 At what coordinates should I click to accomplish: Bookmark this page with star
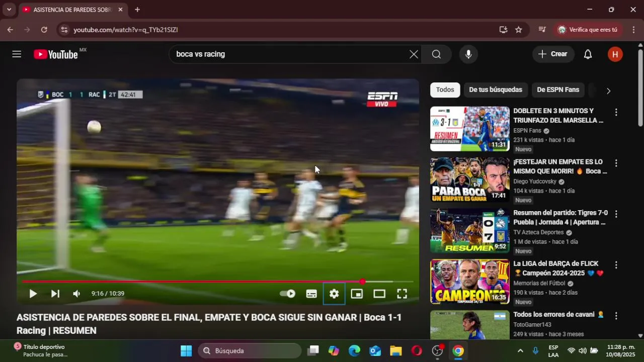tap(519, 30)
